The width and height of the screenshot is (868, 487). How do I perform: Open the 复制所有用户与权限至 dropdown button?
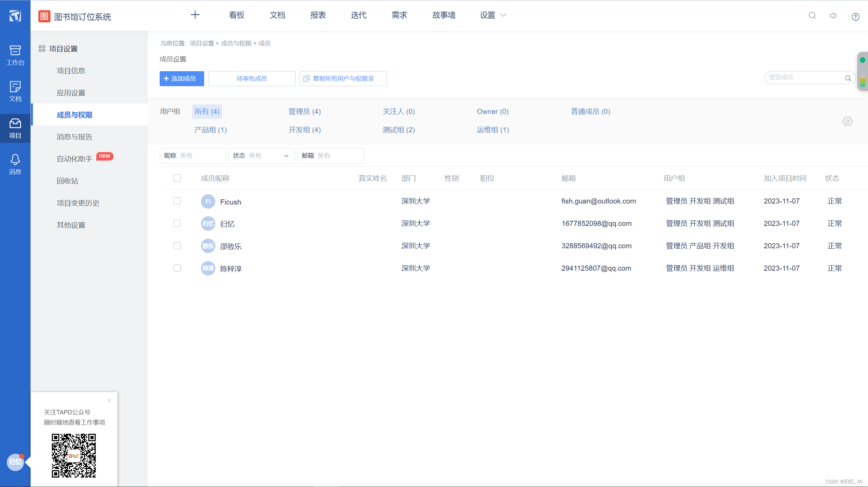click(x=343, y=79)
